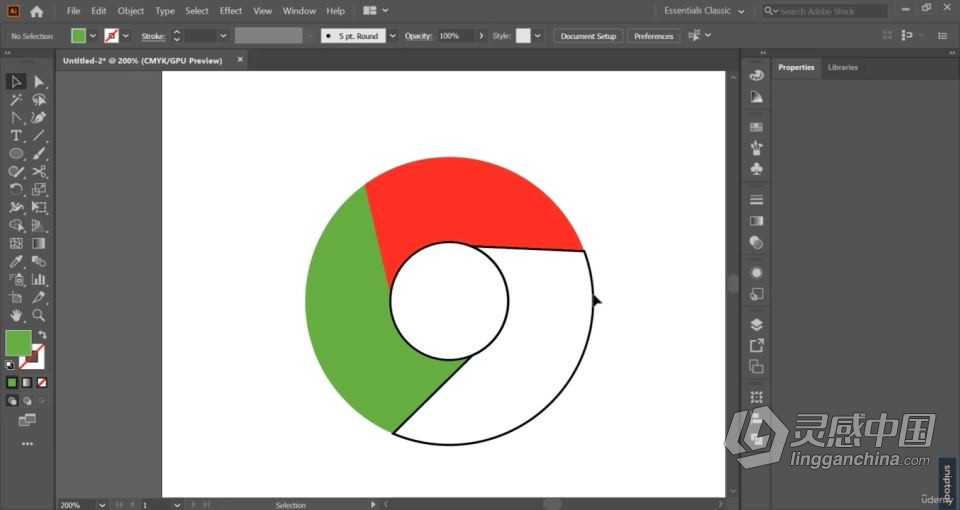Select the Mesh tool
The width and height of the screenshot is (960, 510).
(16, 243)
